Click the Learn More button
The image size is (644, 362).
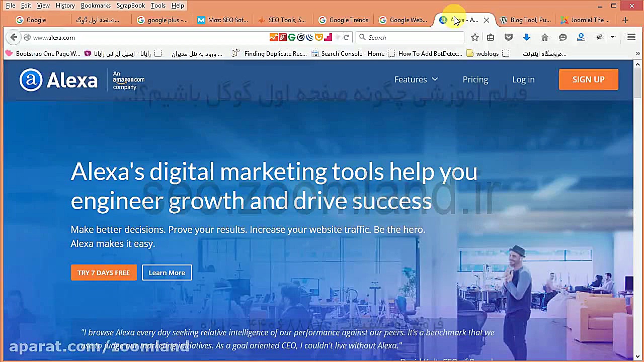[x=167, y=273]
